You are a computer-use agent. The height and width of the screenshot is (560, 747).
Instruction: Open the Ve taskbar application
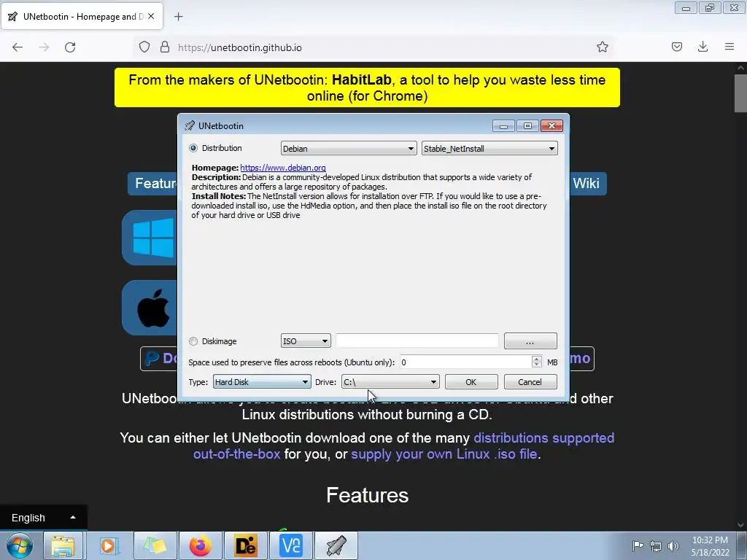[x=291, y=545]
